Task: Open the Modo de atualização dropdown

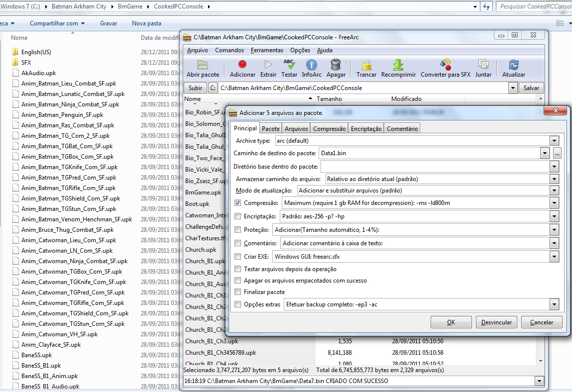Action: point(554,191)
